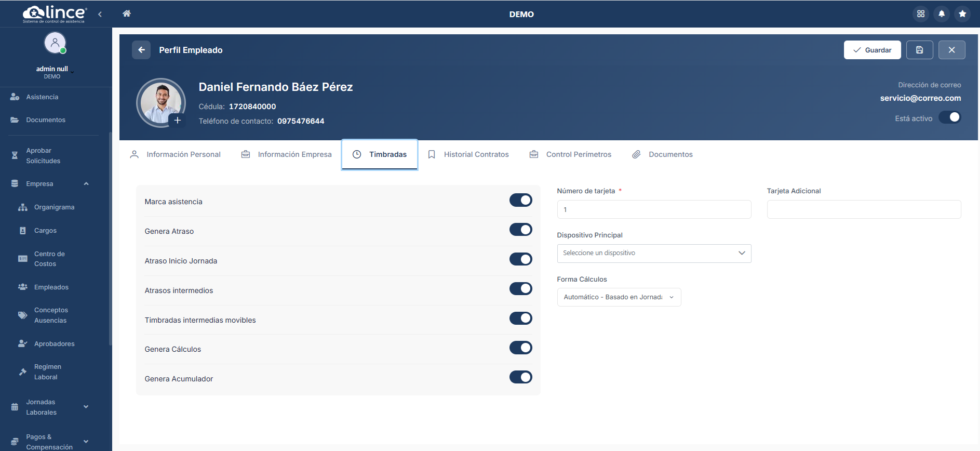The height and width of the screenshot is (451, 980).
Task: Click the Guardar button
Action: (x=872, y=50)
